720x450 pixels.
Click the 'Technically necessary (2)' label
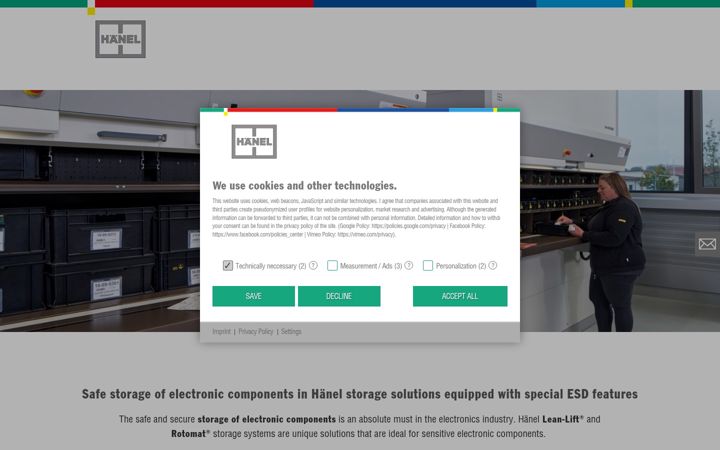271,266
